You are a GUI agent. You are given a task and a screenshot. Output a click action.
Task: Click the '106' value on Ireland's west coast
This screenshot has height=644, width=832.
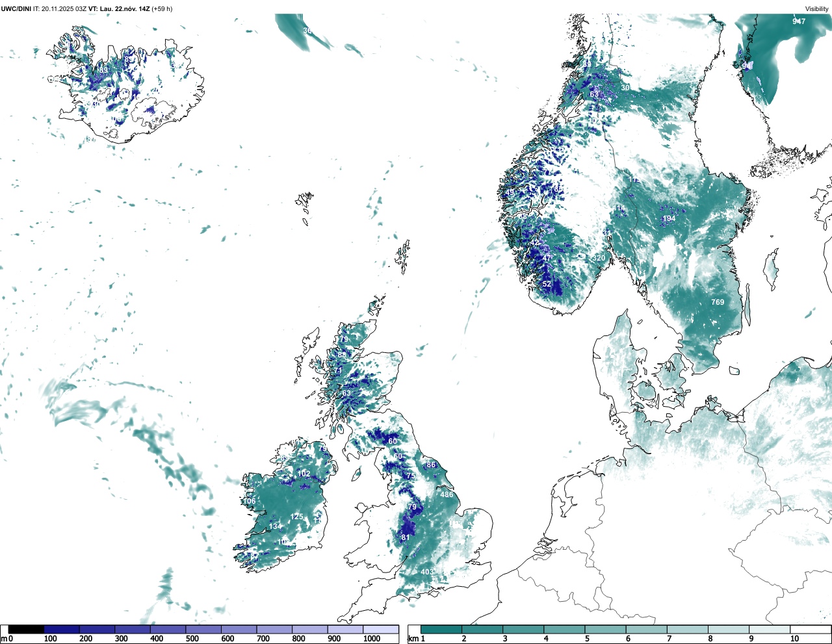point(250,501)
